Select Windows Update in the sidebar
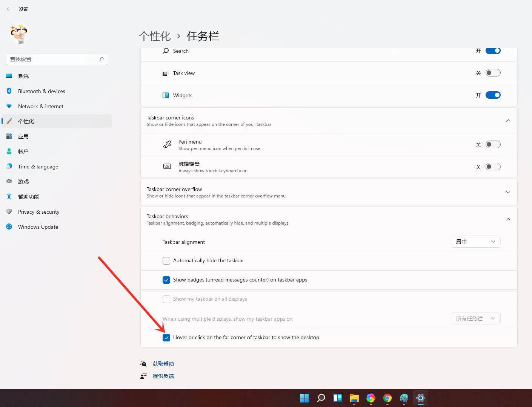 [38, 226]
